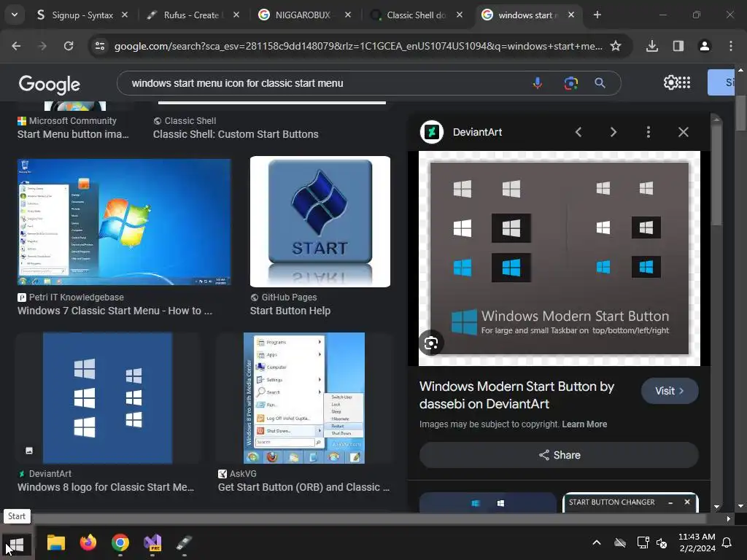Open the Windows 7 desktop thumbnail

coord(124,222)
